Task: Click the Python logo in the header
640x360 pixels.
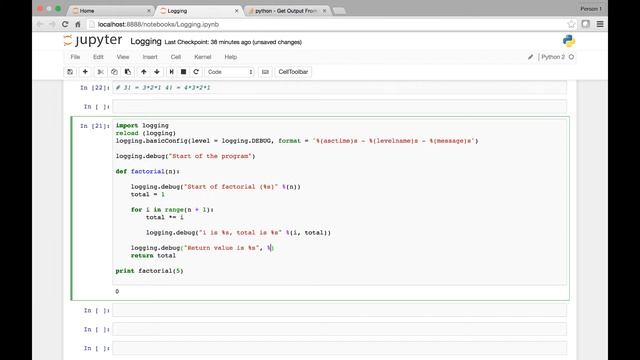Action: (569, 41)
